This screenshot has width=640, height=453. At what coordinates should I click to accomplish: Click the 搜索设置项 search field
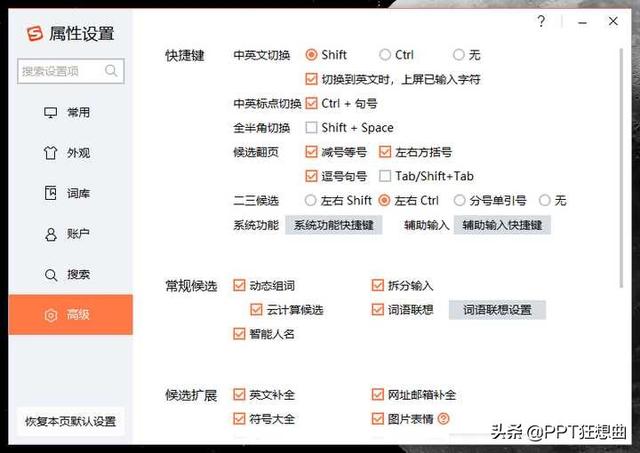click(x=60, y=71)
